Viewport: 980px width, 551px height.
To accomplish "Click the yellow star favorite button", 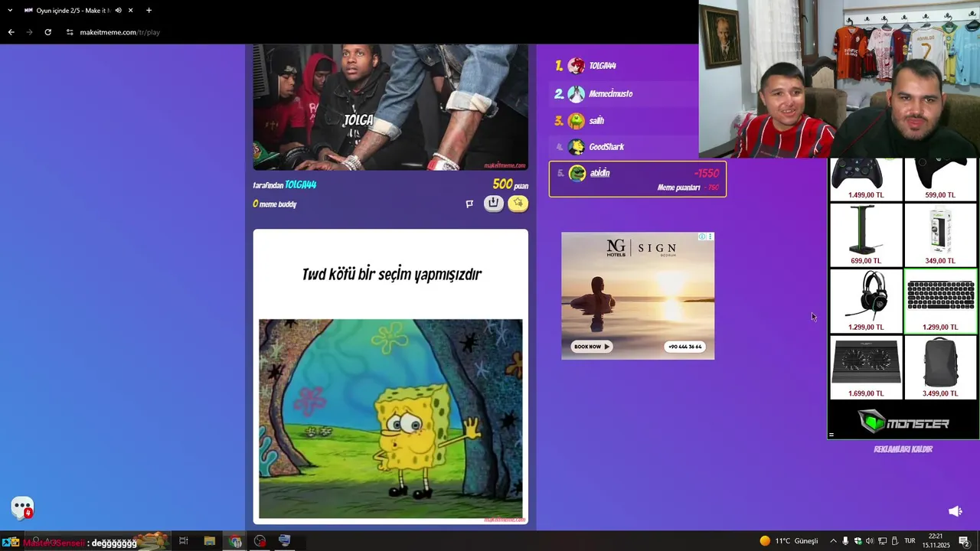I will 518,204.
